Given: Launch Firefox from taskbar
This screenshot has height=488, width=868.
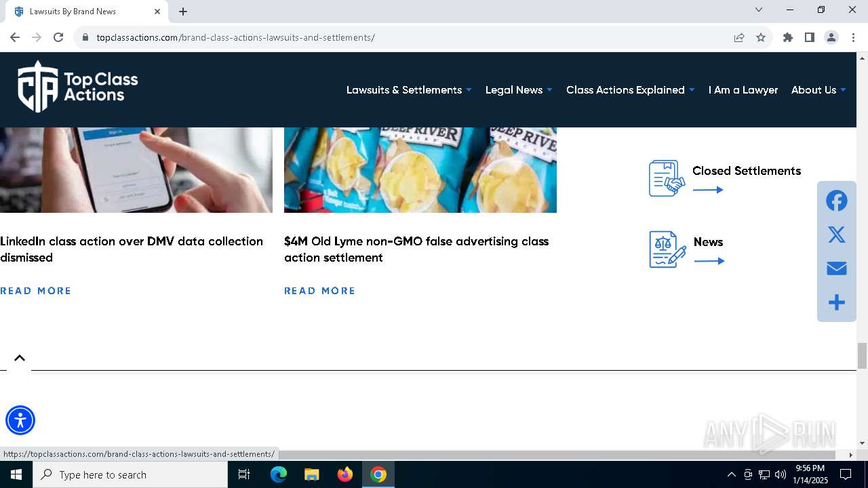Looking at the screenshot, I should [345, 474].
